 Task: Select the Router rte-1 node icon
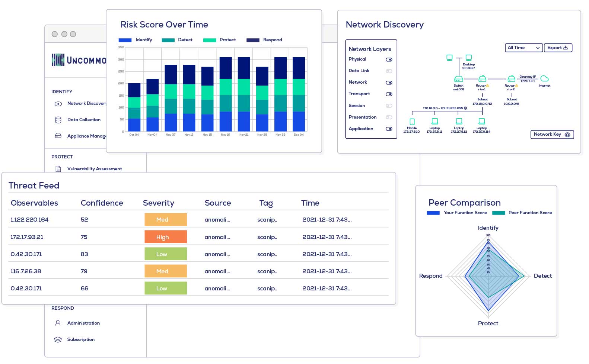point(482,79)
